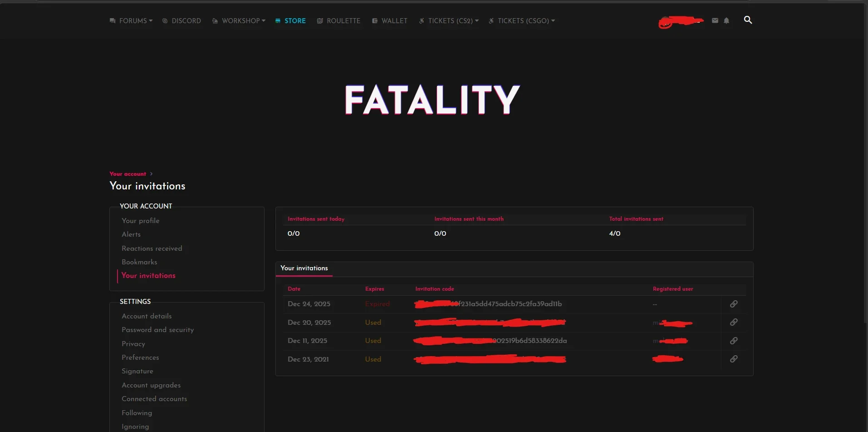Open Account details settings

pyautogui.click(x=147, y=316)
